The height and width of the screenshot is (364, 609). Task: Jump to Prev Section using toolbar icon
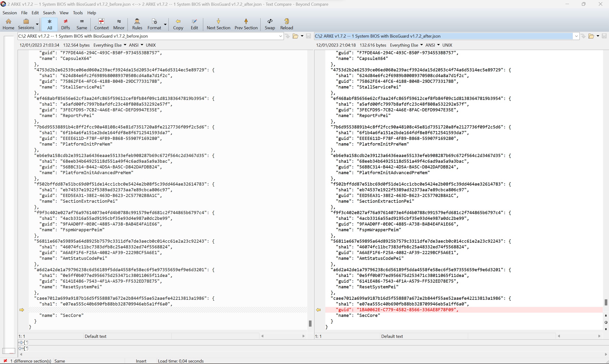point(246,24)
